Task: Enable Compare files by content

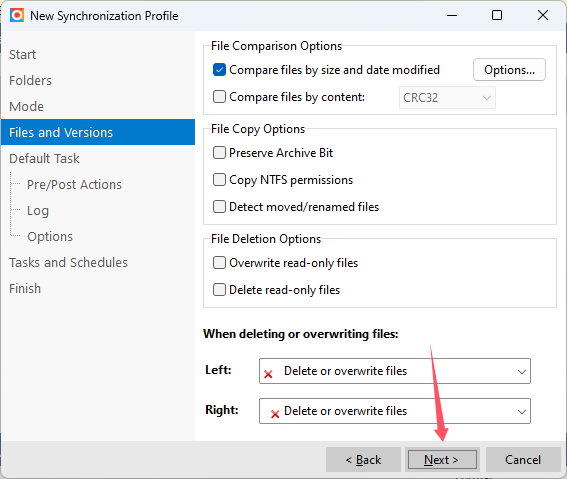Action: [x=219, y=97]
